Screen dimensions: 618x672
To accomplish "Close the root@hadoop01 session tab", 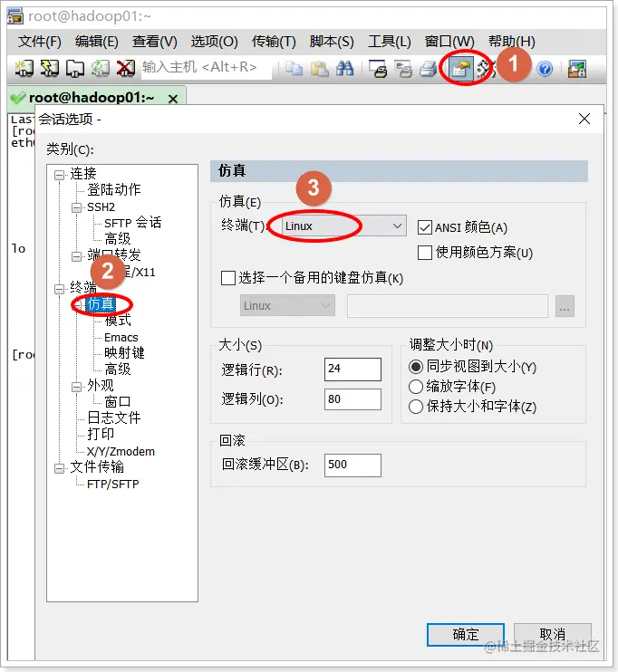I will pos(173,99).
